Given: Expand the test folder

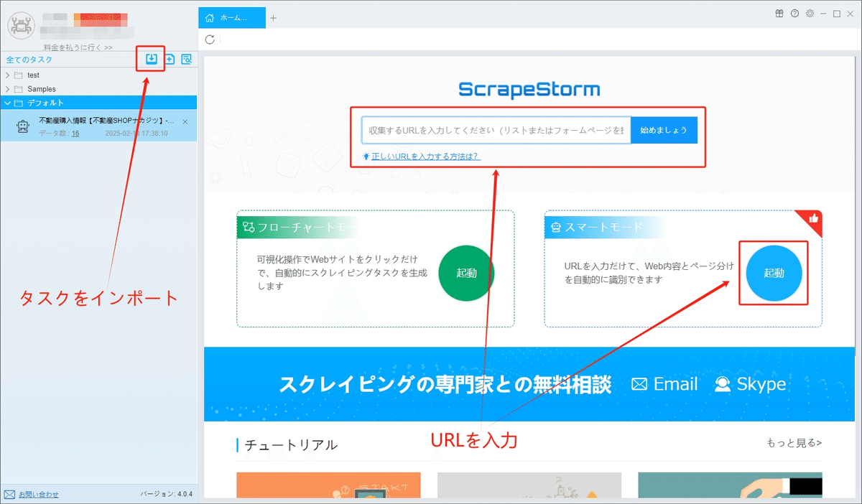Looking at the screenshot, I should click(8, 75).
